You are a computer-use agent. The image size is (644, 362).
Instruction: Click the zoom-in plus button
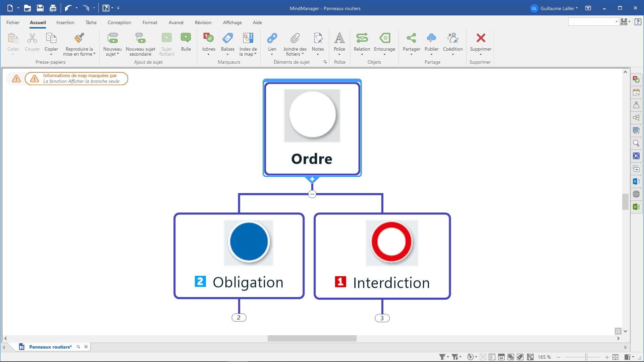coord(607,357)
